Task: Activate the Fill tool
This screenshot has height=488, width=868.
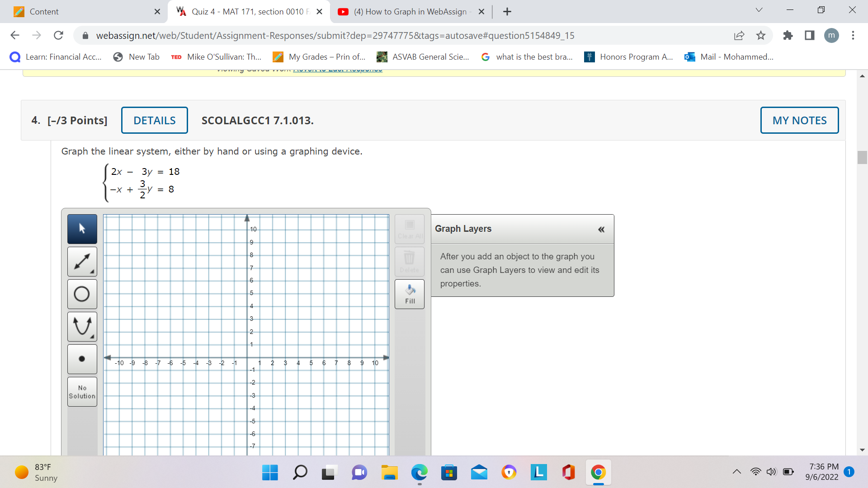Action: 409,294
